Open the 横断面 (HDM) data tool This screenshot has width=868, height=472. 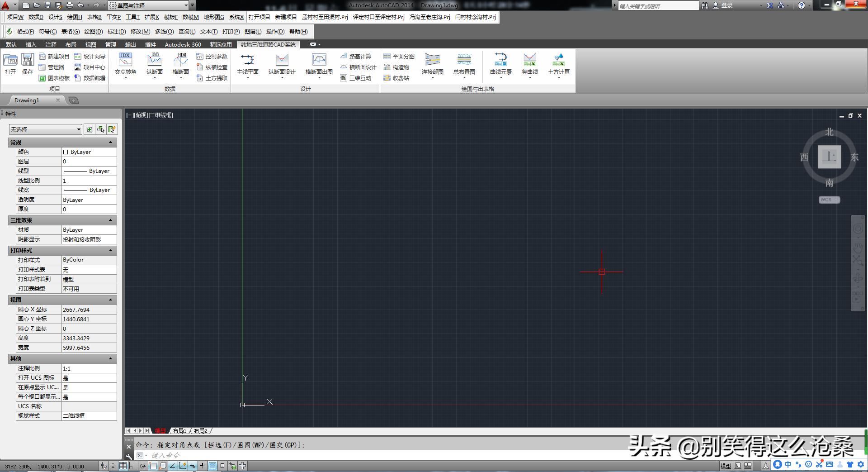pos(181,65)
